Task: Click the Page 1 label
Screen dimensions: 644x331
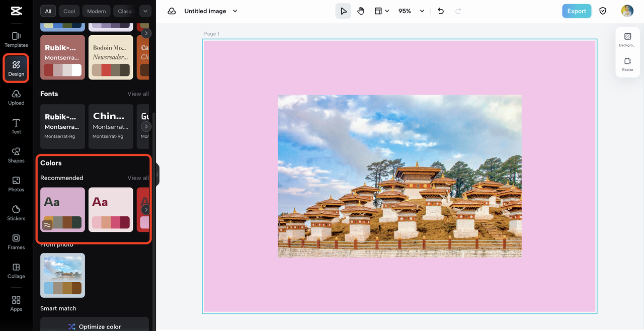Action: click(212, 34)
